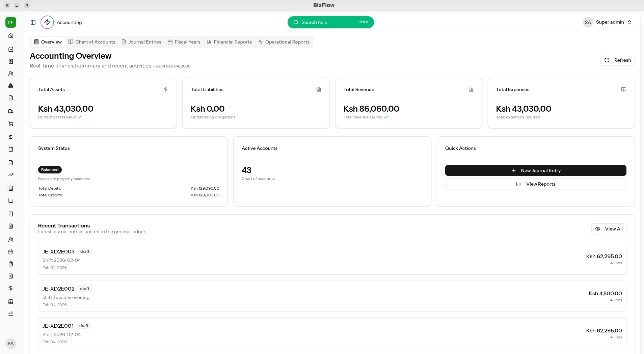Viewport: 644px width, 354px height.
Task: Toggle the sidebar panel collapse button
Action: tap(33, 22)
